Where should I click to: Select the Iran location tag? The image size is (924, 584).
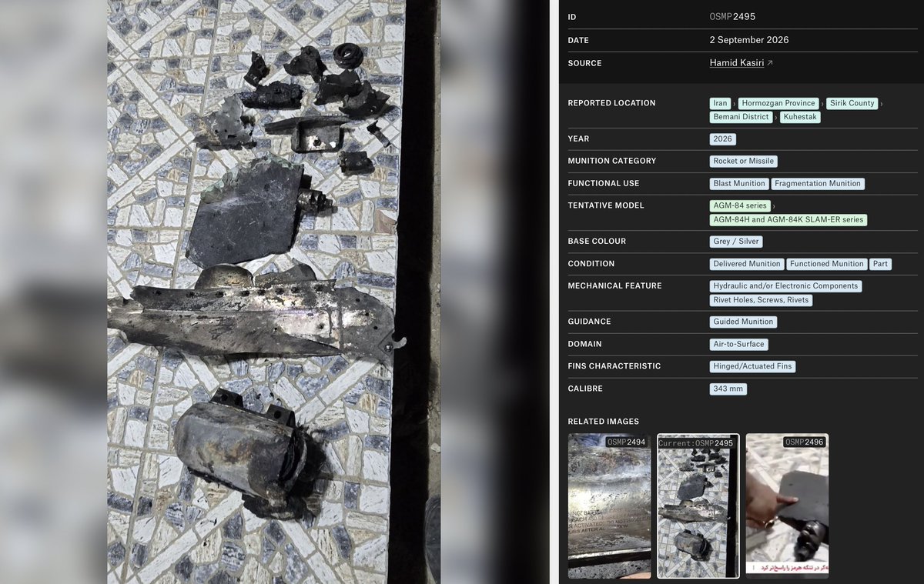[720, 103]
